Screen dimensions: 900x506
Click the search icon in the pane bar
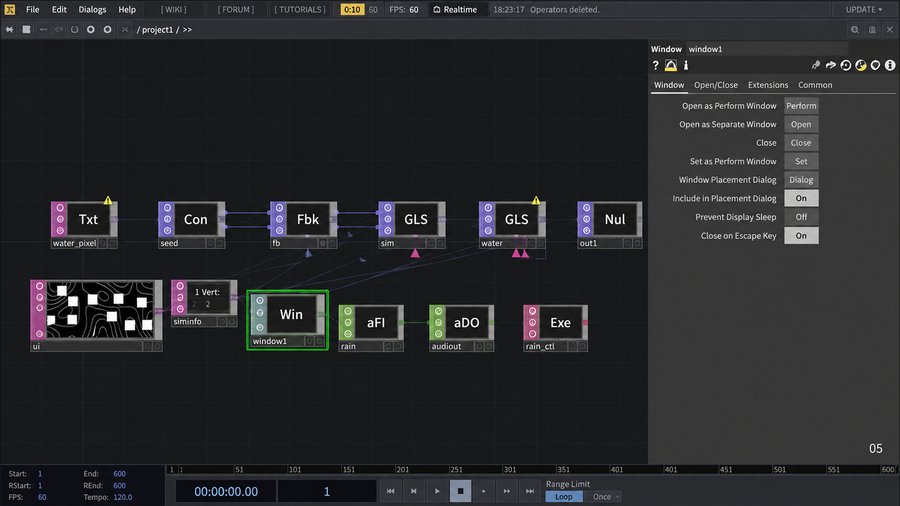pos(855,29)
